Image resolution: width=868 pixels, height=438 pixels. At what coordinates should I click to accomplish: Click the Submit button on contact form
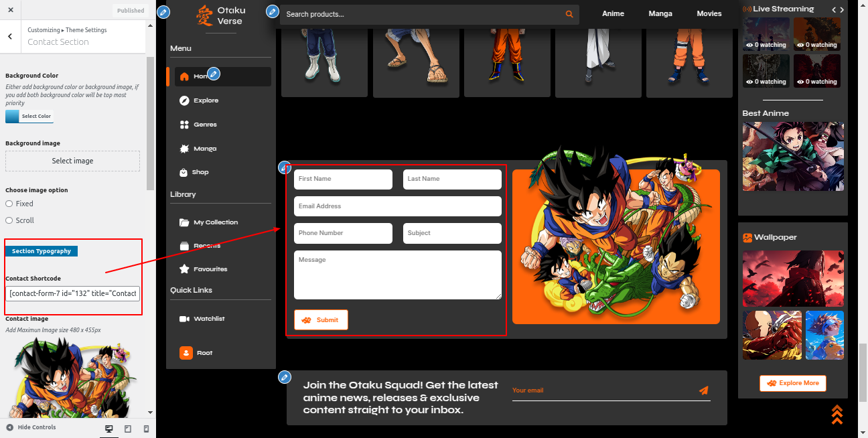pos(321,320)
